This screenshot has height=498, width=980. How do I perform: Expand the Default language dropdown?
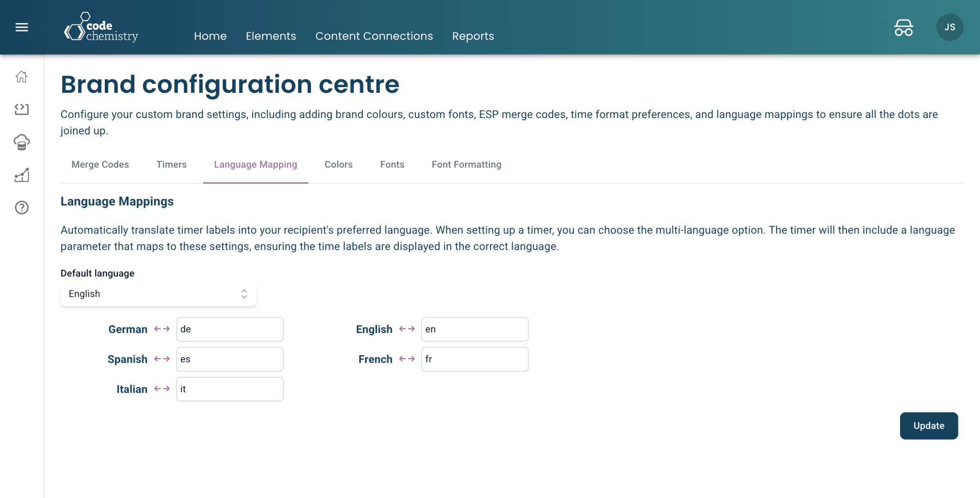click(x=158, y=294)
